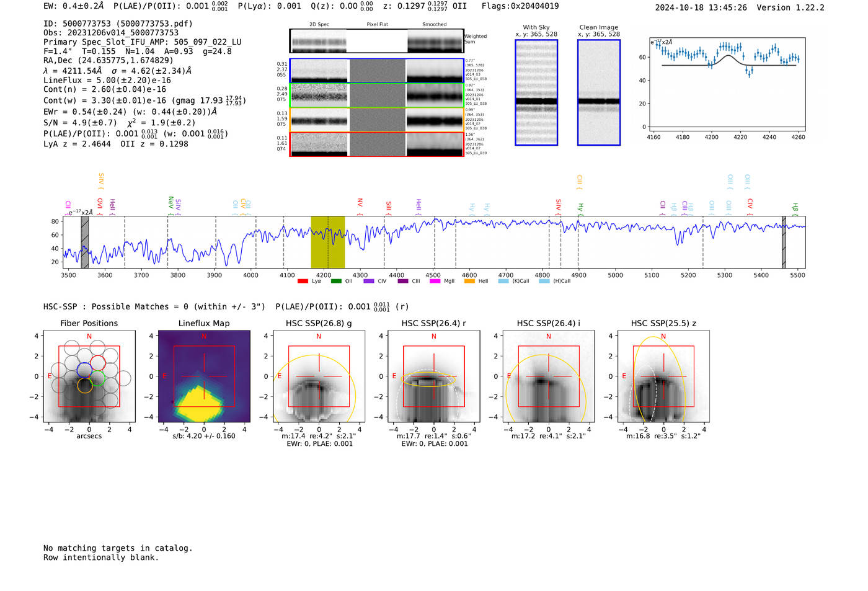Click the Clean Image cutout
The width and height of the screenshot is (868, 591).
[599, 92]
